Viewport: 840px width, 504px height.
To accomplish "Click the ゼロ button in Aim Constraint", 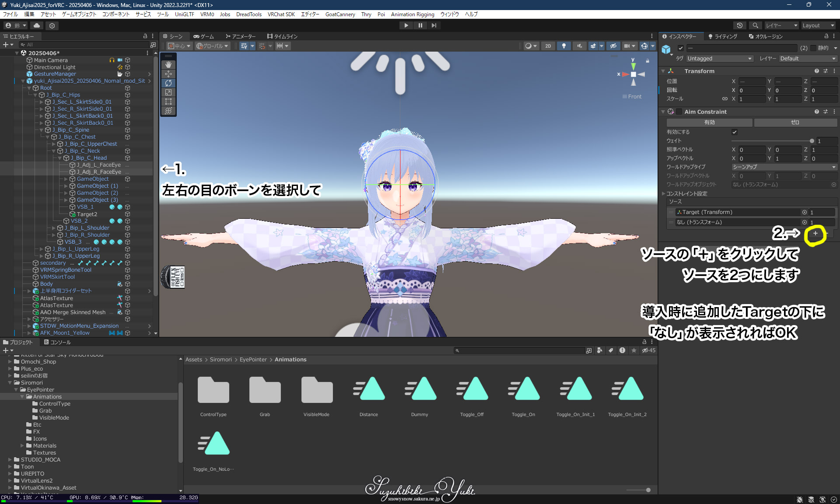I will tap(795, 122).
